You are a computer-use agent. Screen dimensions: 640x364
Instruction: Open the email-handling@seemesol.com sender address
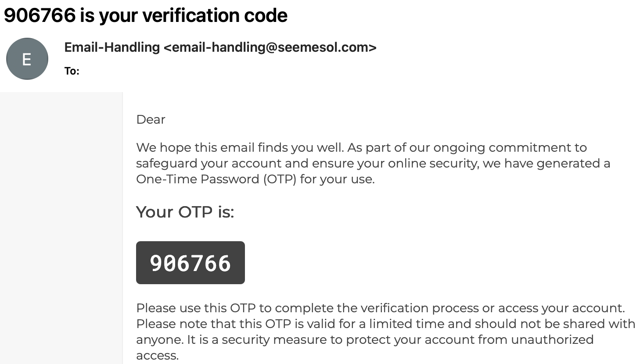pyautogui.click(x=270, y=47)
